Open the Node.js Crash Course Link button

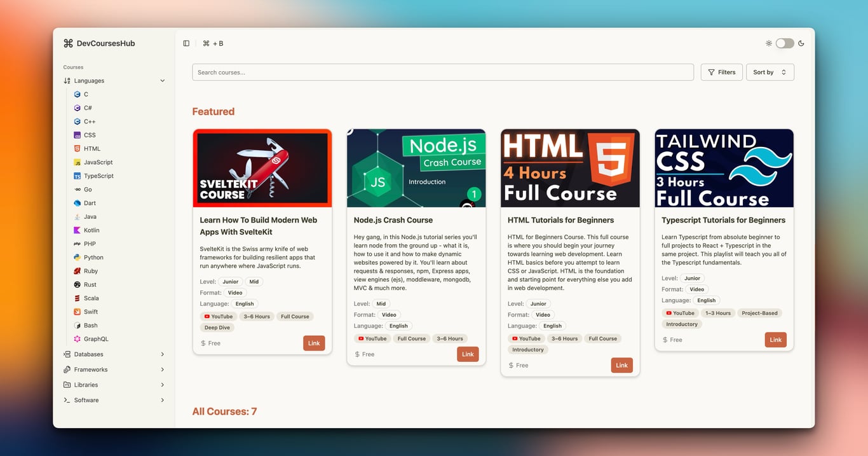point(468,354)
